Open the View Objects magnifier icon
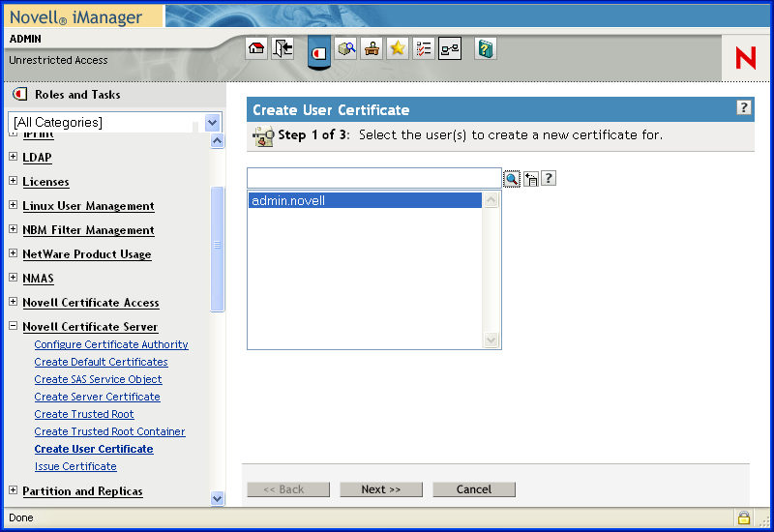 tap(345, 49)
